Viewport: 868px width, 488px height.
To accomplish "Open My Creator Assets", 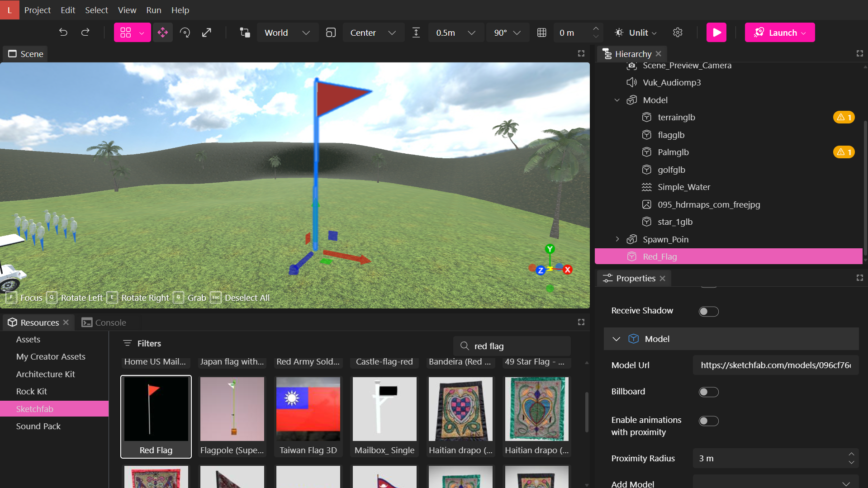I will coord(51,356).
